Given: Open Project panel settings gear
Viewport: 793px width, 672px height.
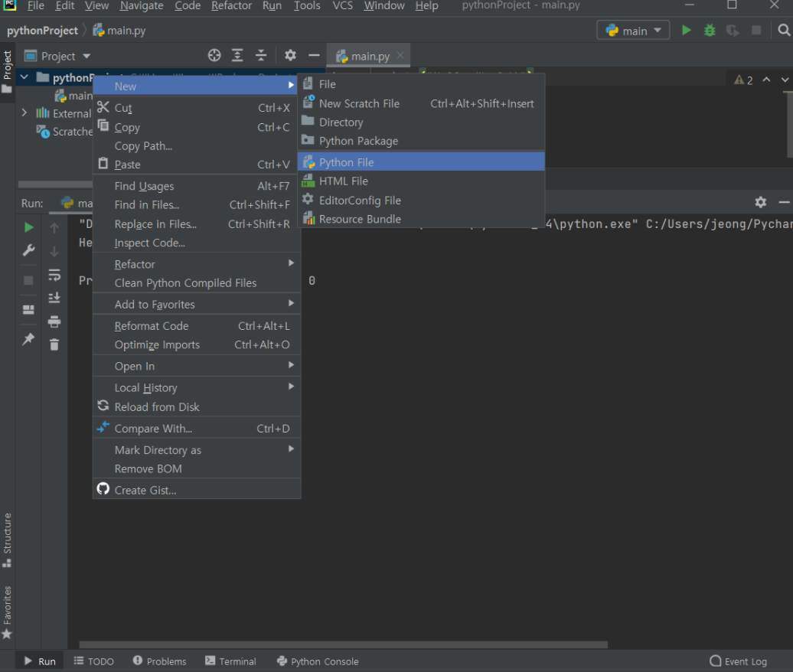Looking at the screenshot, I should pos(290,56).
